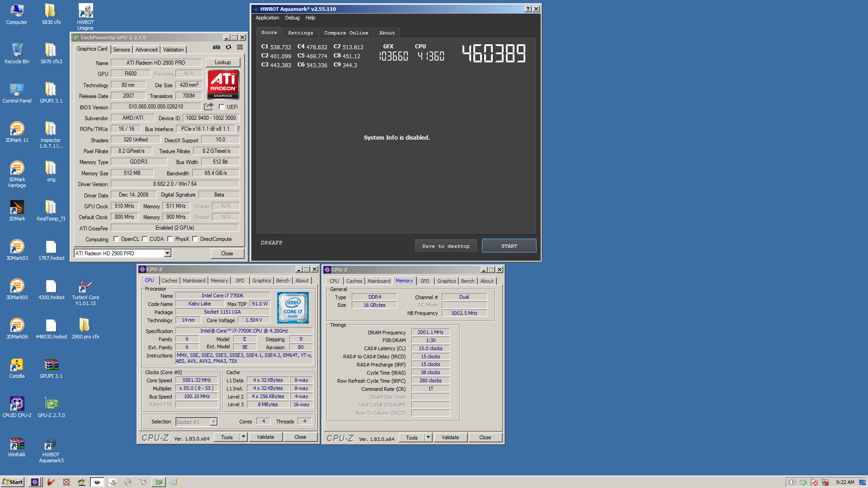Click the START benchmark button
The image size is (868, 488).
tap(509, 246)
